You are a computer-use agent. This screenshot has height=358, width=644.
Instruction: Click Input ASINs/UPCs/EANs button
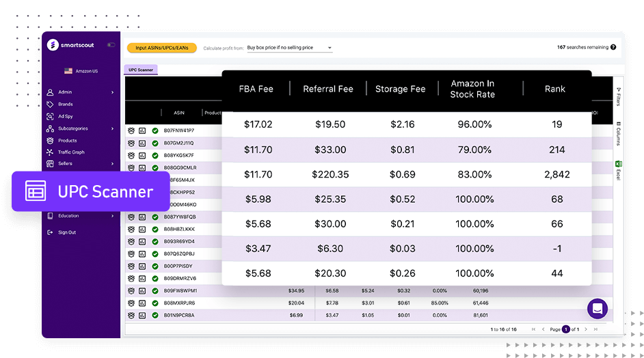162,48
